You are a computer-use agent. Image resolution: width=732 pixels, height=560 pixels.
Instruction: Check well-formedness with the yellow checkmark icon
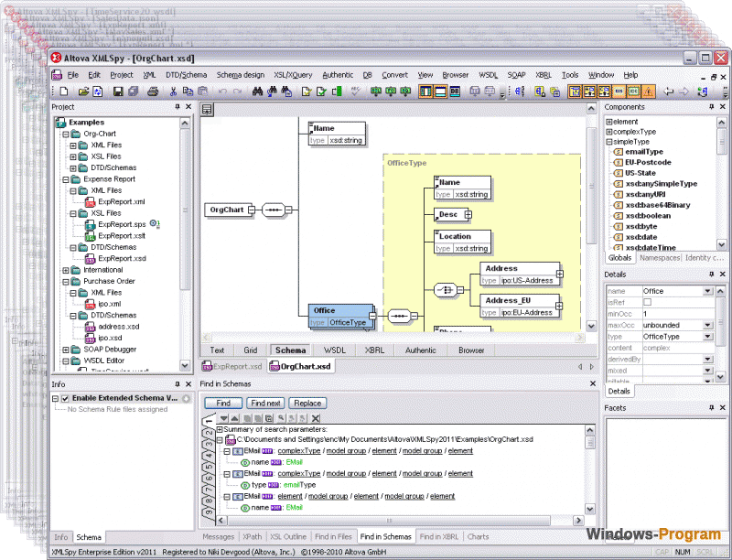click(307, 92)
